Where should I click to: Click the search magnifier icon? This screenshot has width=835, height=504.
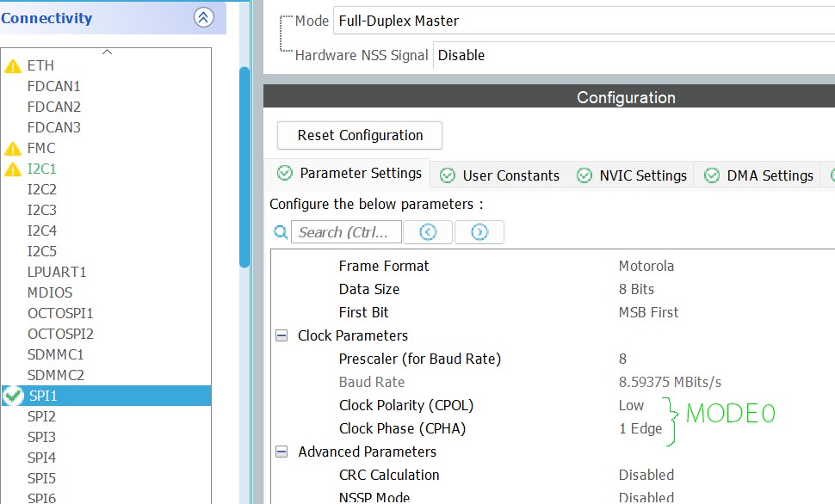281,232
